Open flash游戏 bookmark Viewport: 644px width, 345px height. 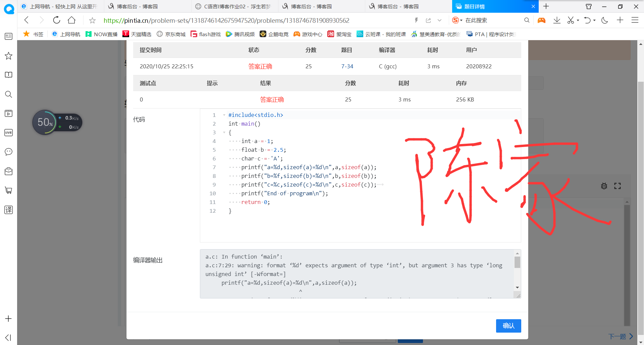206,34
